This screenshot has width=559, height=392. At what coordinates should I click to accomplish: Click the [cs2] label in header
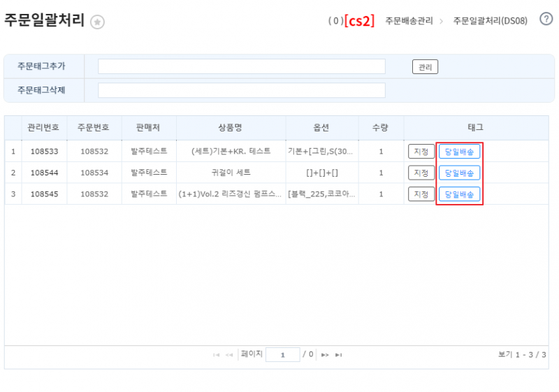point(359,21)
